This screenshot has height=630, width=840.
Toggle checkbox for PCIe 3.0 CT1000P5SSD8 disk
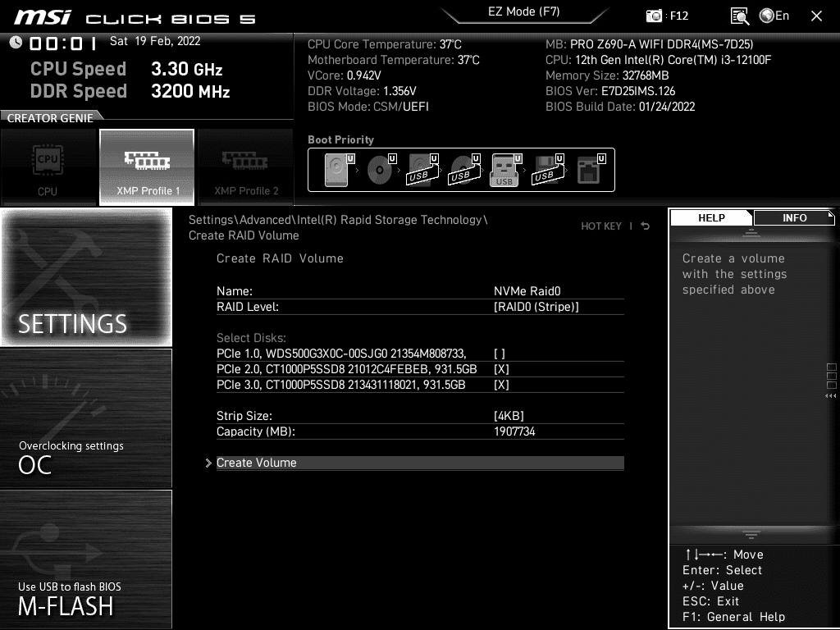[x=501, y=385]
